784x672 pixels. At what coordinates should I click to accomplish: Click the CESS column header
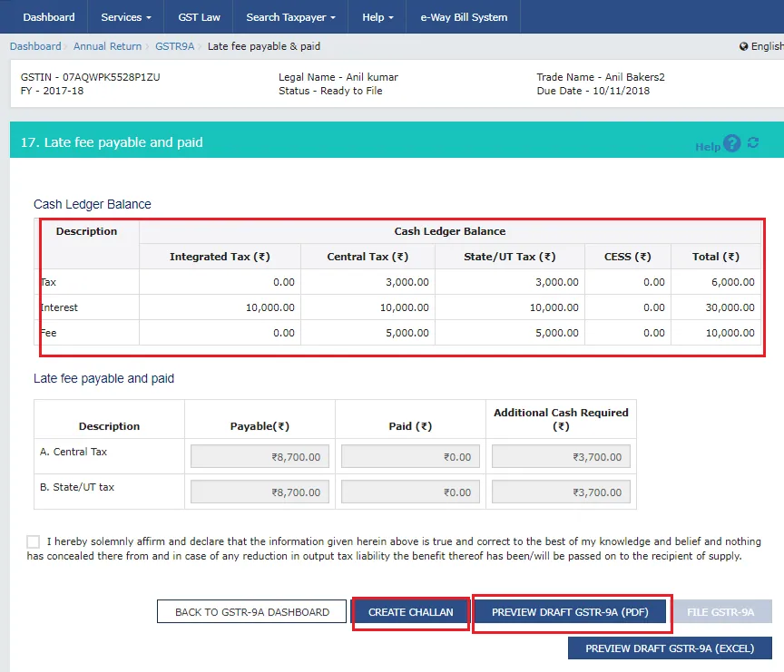click(x=628, y=257)
